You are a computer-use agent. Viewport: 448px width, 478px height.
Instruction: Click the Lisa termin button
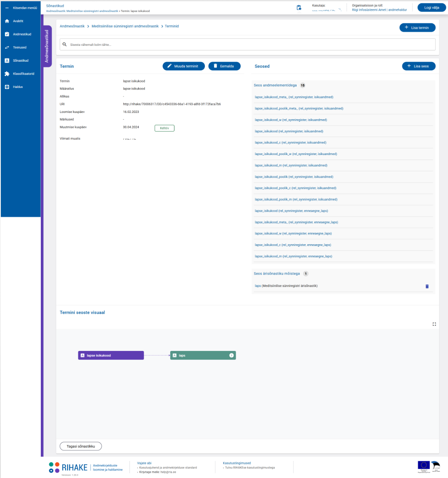(417, 28)
